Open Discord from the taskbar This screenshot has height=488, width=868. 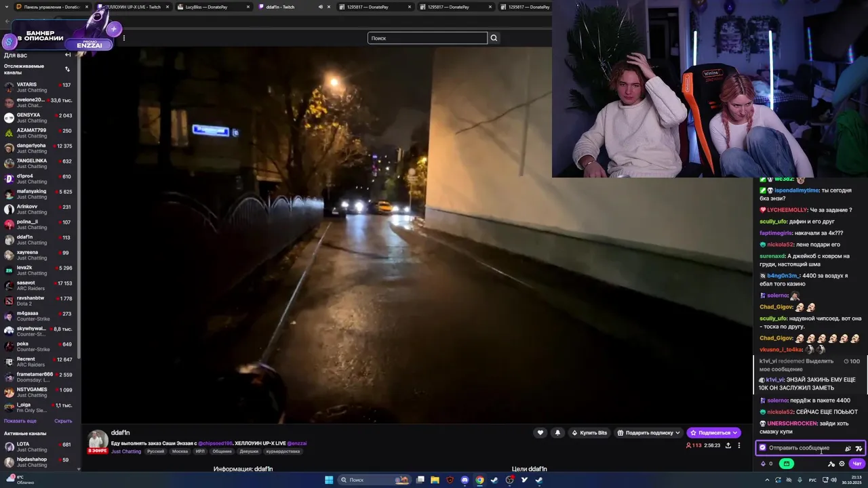pos(465,480)
